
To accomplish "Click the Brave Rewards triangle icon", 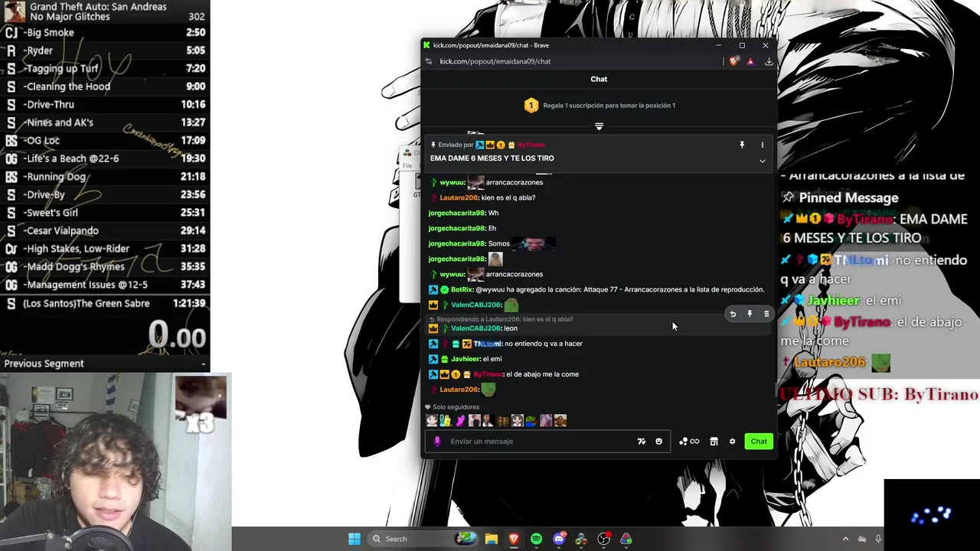I will tap(750, 61).
